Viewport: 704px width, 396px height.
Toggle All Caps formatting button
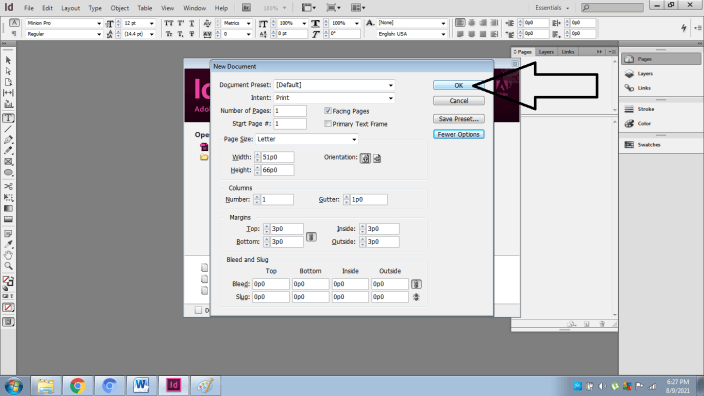pyautogui.click(x=169, y=23)
